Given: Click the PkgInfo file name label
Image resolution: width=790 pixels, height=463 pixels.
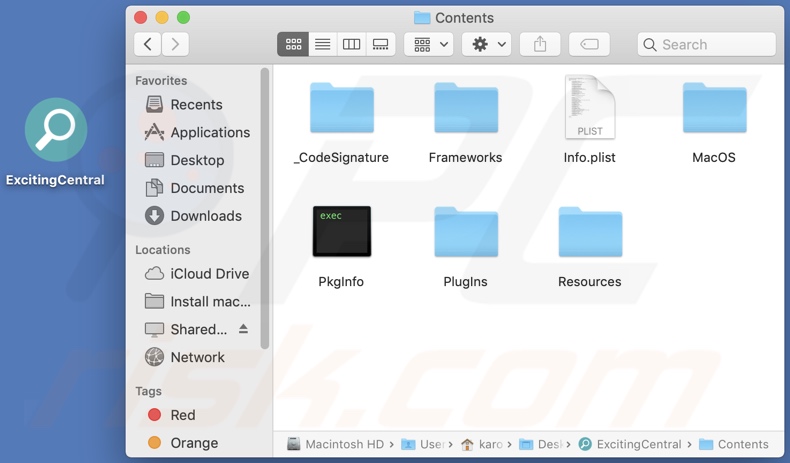Looking at the screenshot, I should point(341,281).
